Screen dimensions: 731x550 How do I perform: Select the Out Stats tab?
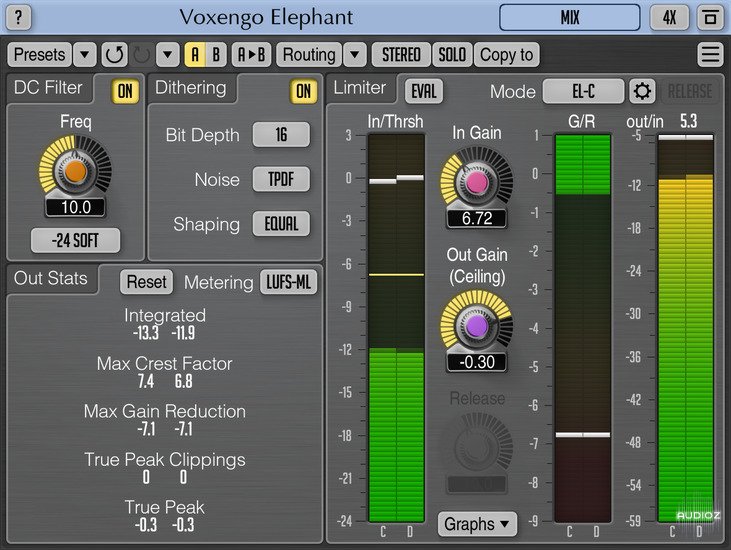point(51,278)
